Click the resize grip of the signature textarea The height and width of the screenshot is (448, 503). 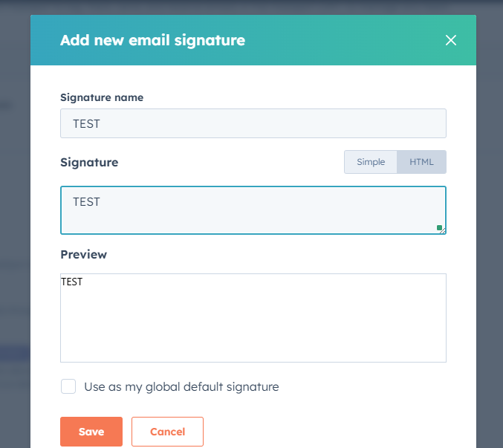443,231
